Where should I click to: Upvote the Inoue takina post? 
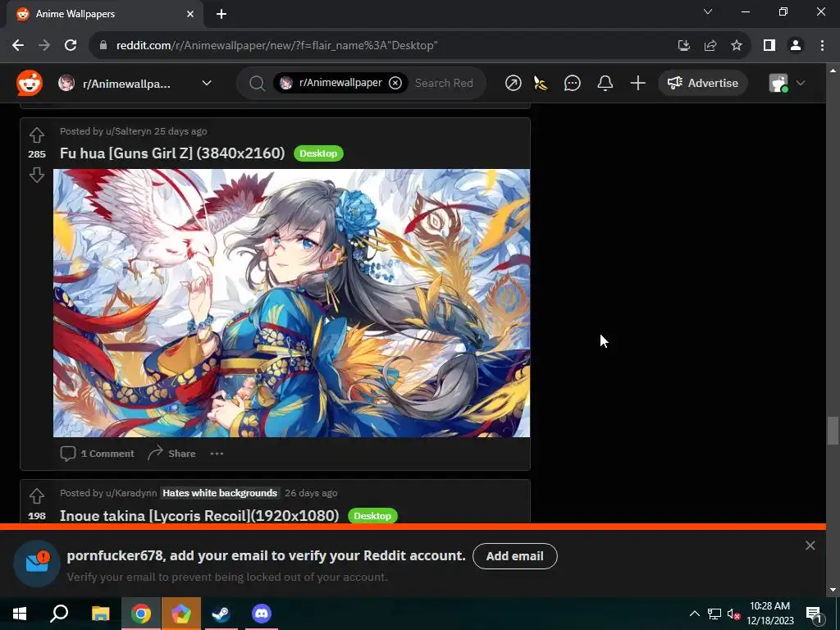click(x=37, y=495)
